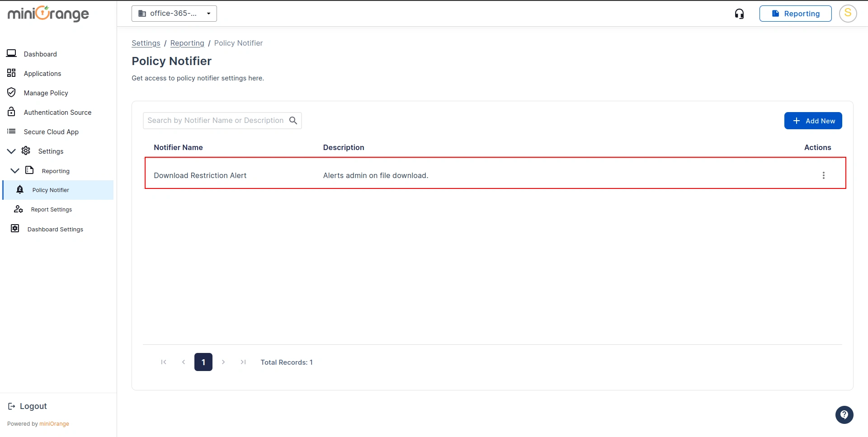Click the Reporting document icon in sidebar
The width and height of the screenshot is (868, 437).
[x=29, y=170]
